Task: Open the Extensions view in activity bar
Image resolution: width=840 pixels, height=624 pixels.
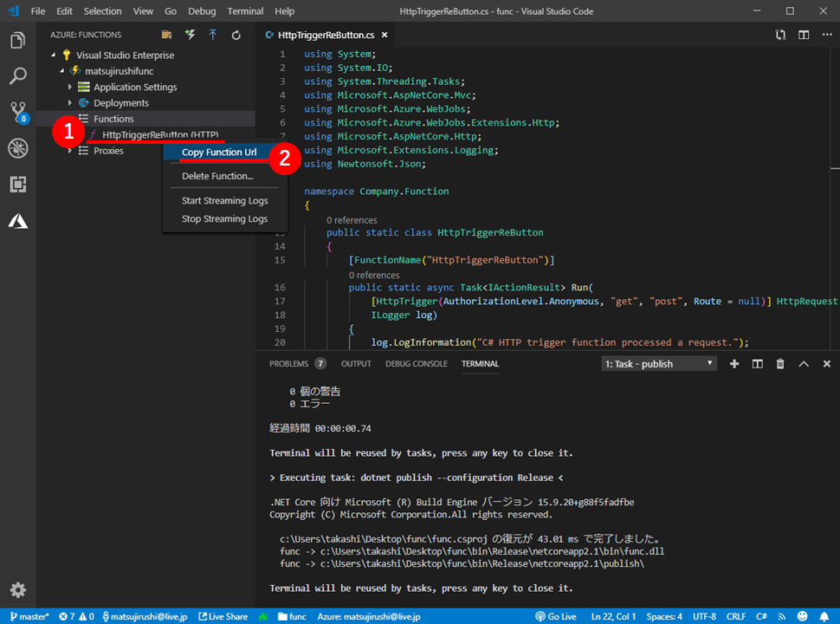Action: pos(17,185)
